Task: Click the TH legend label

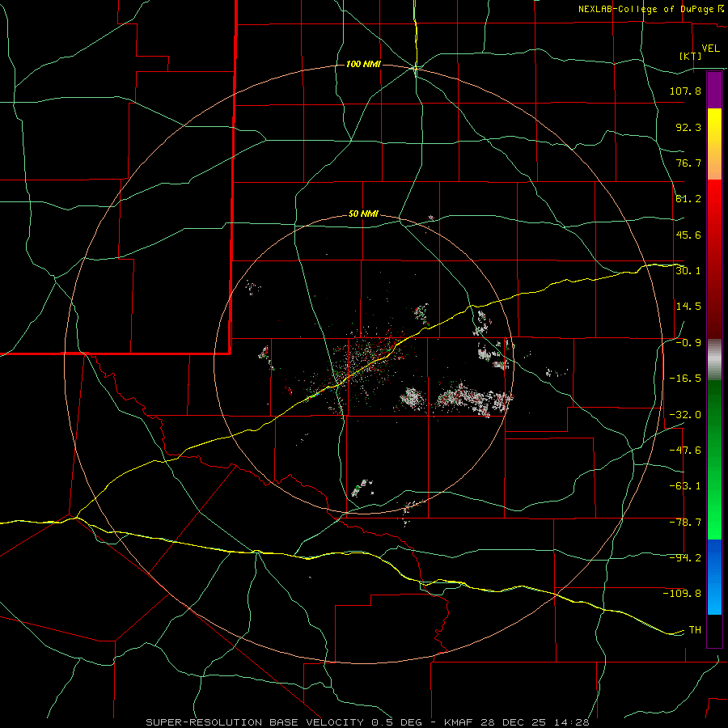Action: pos(695,630)
